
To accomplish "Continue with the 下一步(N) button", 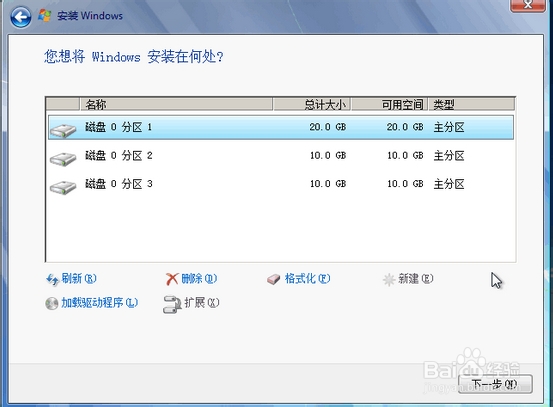I will pos(495,384).
